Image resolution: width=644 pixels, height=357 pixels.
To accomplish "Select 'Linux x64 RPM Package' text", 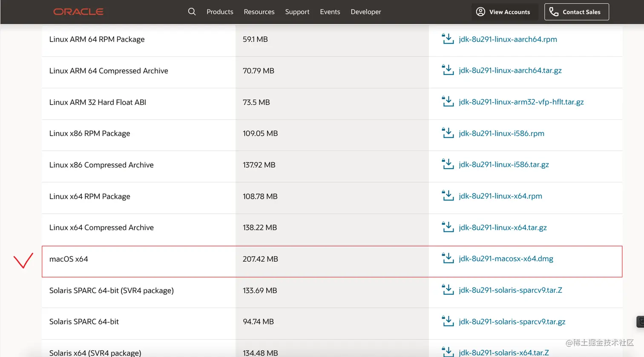I will click(90, 196).
